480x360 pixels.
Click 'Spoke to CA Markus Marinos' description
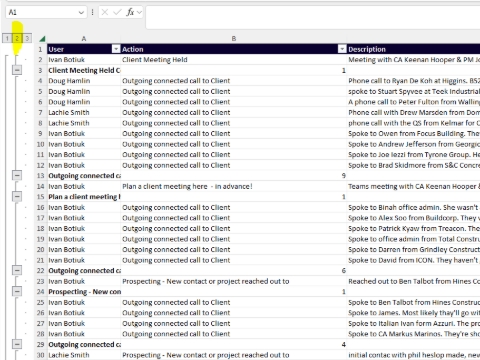tap(414, 334)
